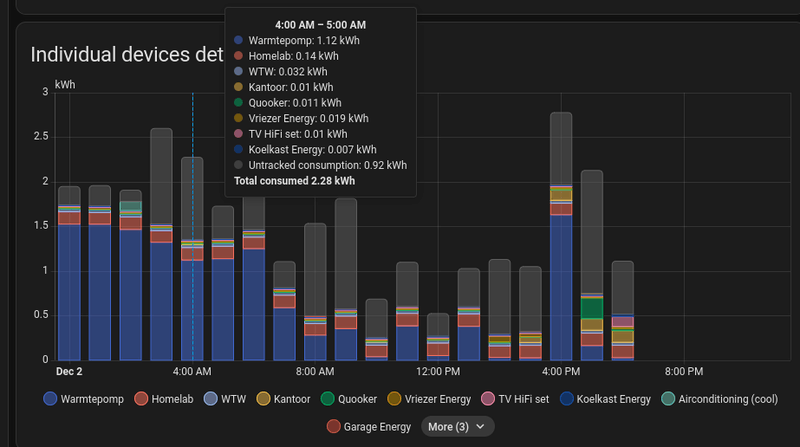The width and height of the screenshot is (800, 447).
Task: Click the 8:00 PM x-axis label
Action: pyautogui.click(x=684, y=371)
